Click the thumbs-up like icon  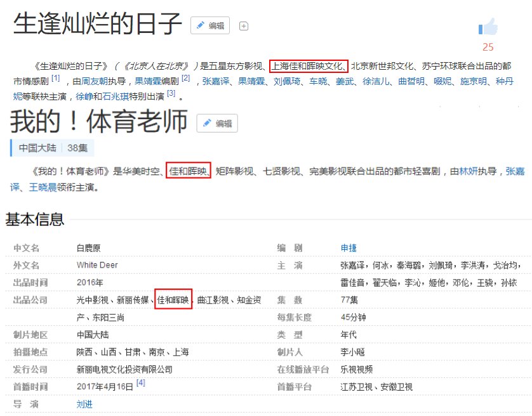[x=488, y=27]
